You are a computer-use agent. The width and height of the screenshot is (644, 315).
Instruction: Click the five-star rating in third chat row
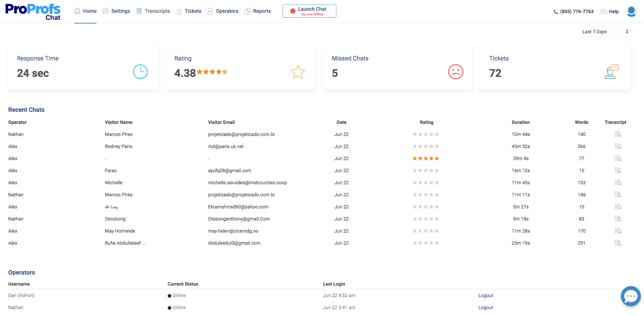(426, 159)
